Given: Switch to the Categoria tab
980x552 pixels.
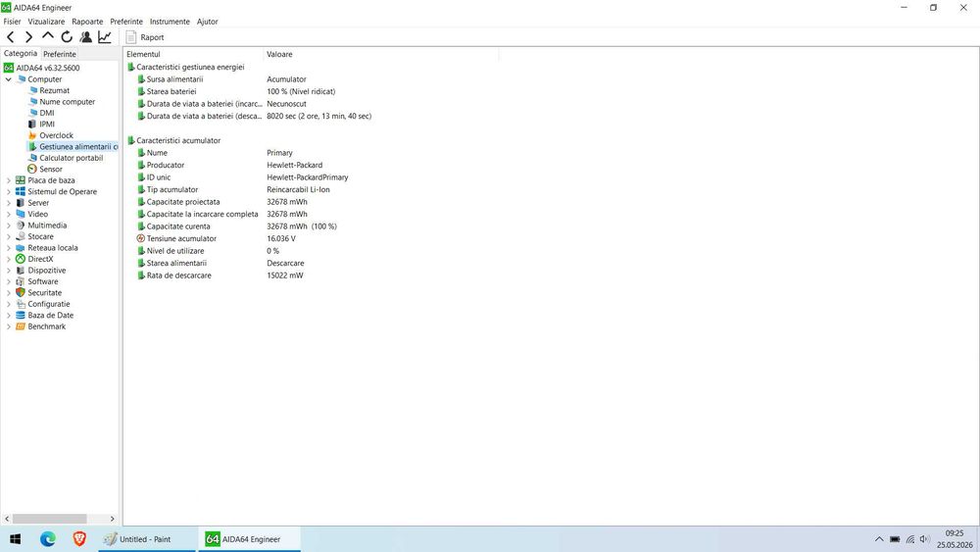Looking at the screenshot, I should click(20, 54).
